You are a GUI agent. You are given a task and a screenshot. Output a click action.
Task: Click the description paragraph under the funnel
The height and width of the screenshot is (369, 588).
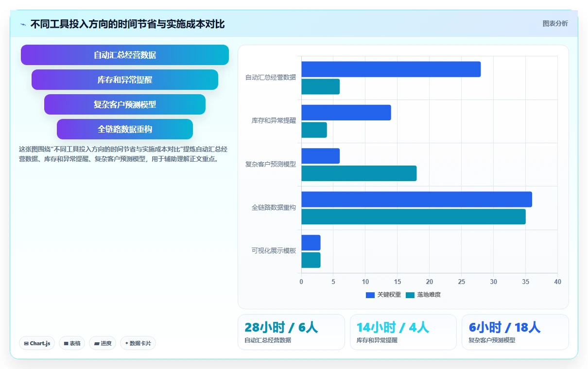coord(123,154)
